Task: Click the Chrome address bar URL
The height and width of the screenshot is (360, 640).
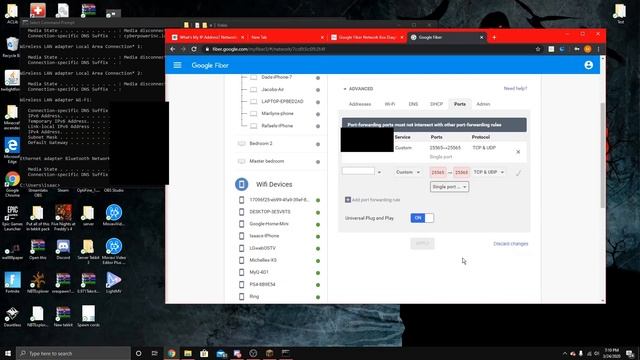Action: click(269, 49)
